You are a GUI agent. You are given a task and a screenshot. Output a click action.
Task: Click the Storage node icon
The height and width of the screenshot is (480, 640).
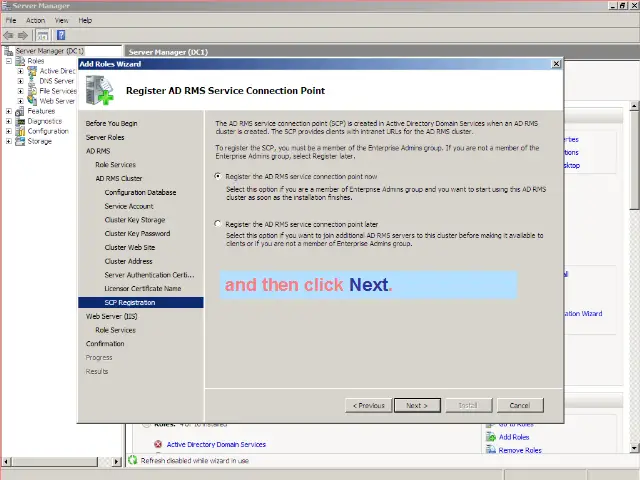coord(20,141)
